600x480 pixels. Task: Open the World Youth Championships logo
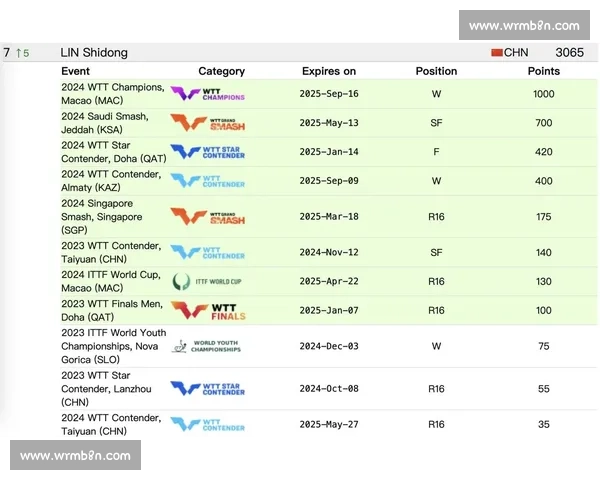[x=207, y=347]
